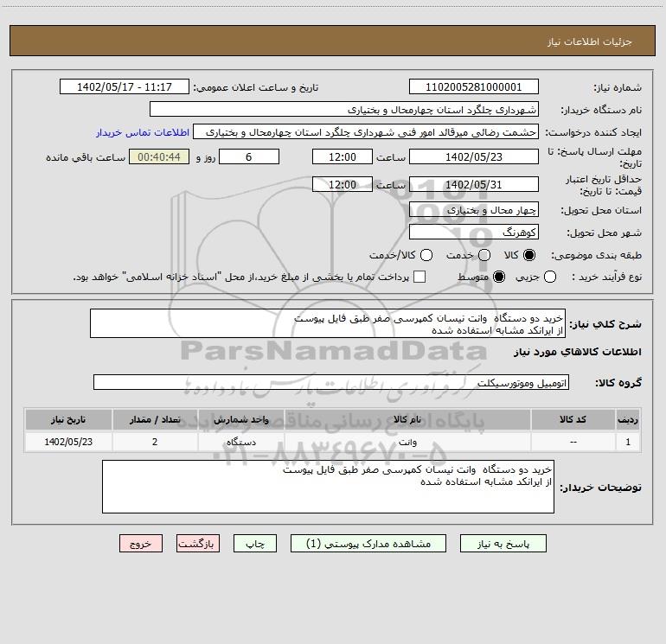Click the دستگاه unit cell
Screen dimensions: 666x644
[241, 442]
